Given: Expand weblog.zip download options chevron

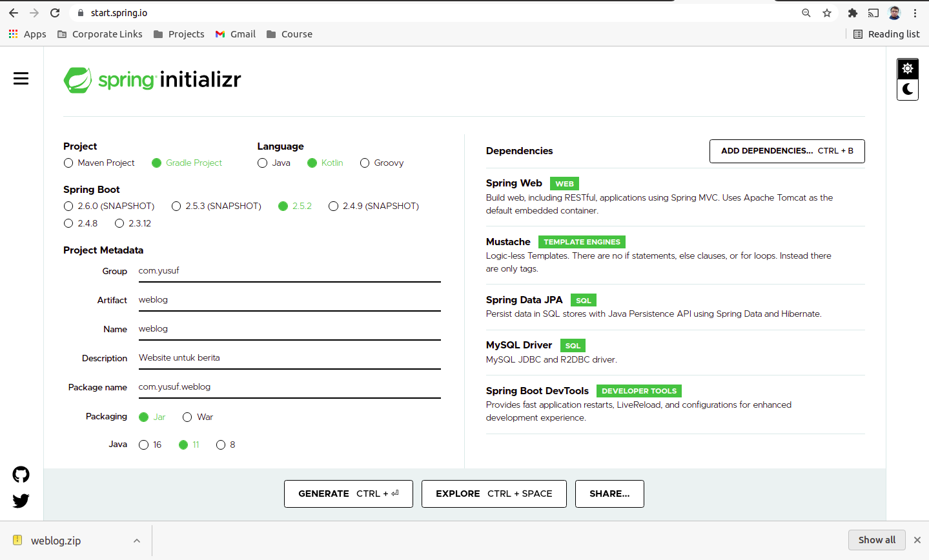Looking at the screenshot, I should 137,541.
